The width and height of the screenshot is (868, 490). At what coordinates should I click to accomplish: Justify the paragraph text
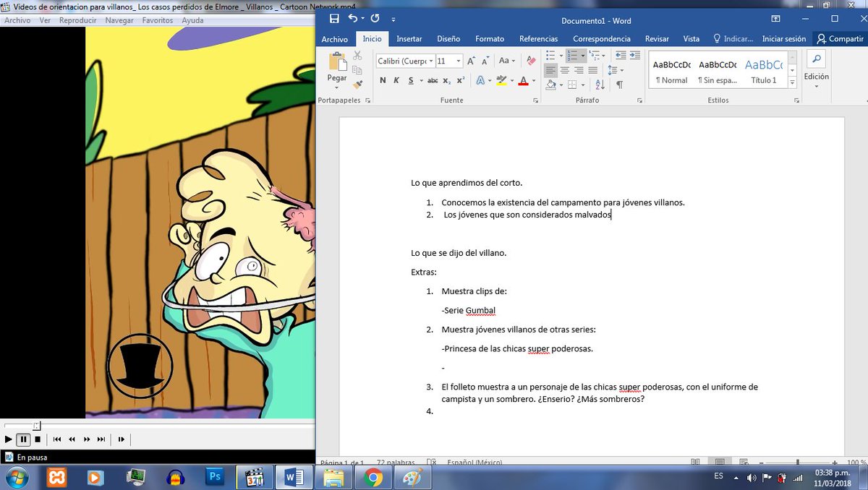[x=592, y=70]
